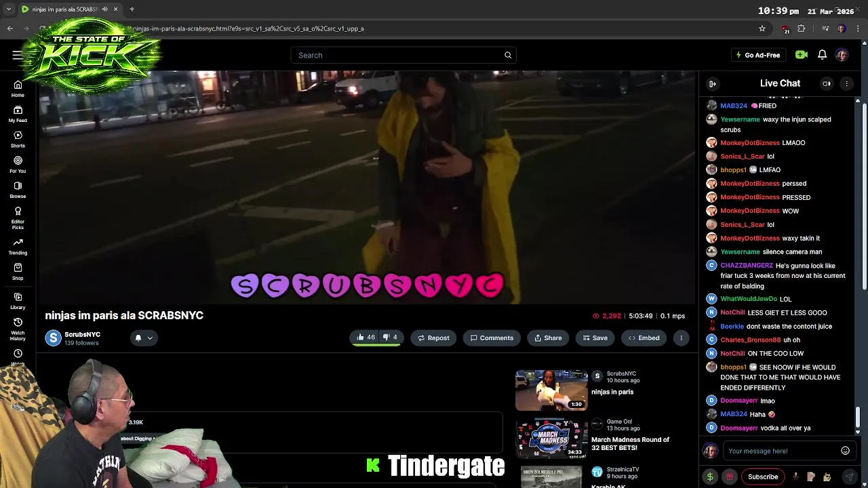
Task: Bookmark this page with the star icon
Action: point(762,28)
